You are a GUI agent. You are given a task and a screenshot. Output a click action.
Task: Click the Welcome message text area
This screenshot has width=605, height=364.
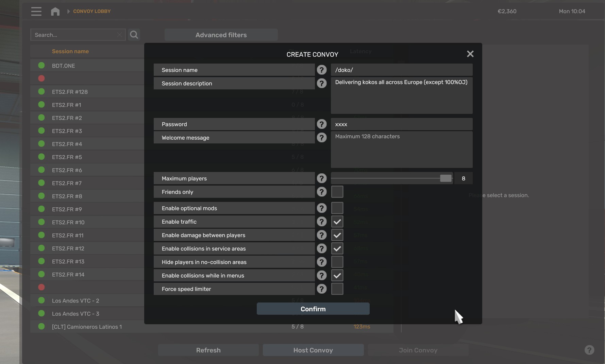pyautogui.click(x=402, y=150)
